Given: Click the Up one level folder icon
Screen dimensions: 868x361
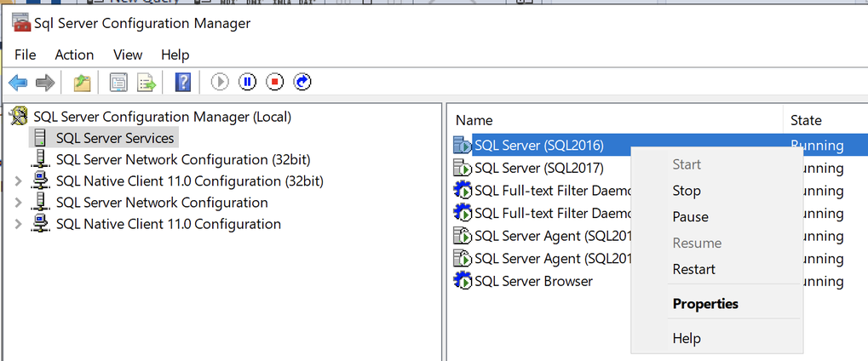Looking at the screenshot, I should (x=82, y=82).
